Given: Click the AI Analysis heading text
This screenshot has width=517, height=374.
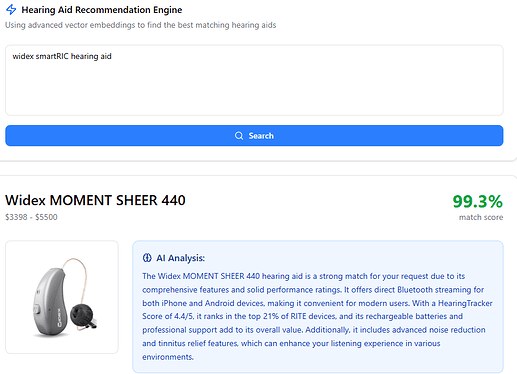Looking at the screenshot, I should pos(180,258).
